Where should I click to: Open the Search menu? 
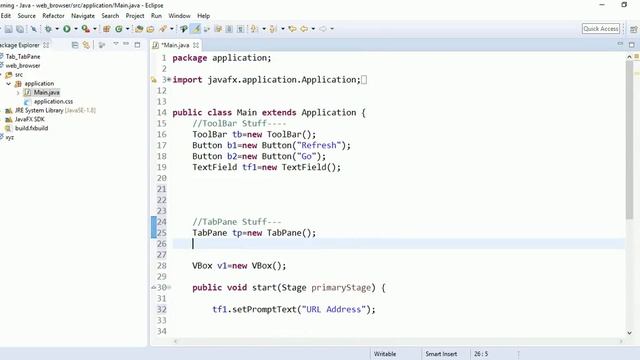click(110, 16)
